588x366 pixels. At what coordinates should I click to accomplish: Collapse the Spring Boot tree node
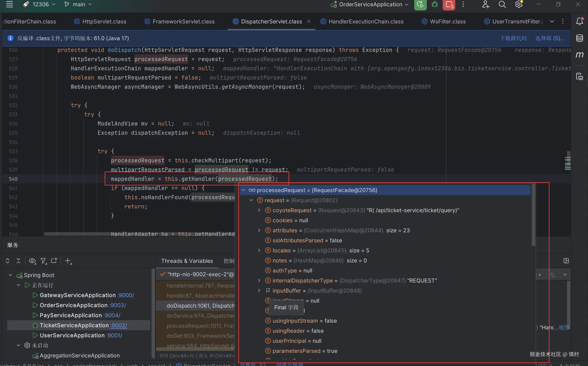pos(10,275)
